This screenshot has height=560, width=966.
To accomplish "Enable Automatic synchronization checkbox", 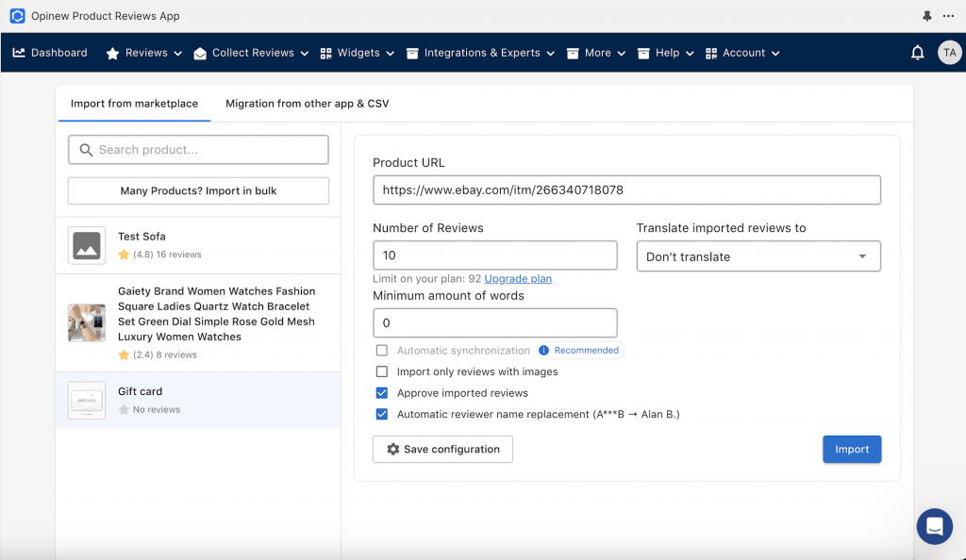I will [382, 350].
